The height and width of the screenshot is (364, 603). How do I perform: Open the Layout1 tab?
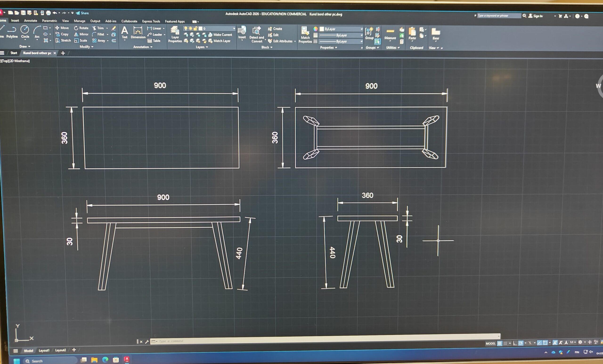pos(44,350)
